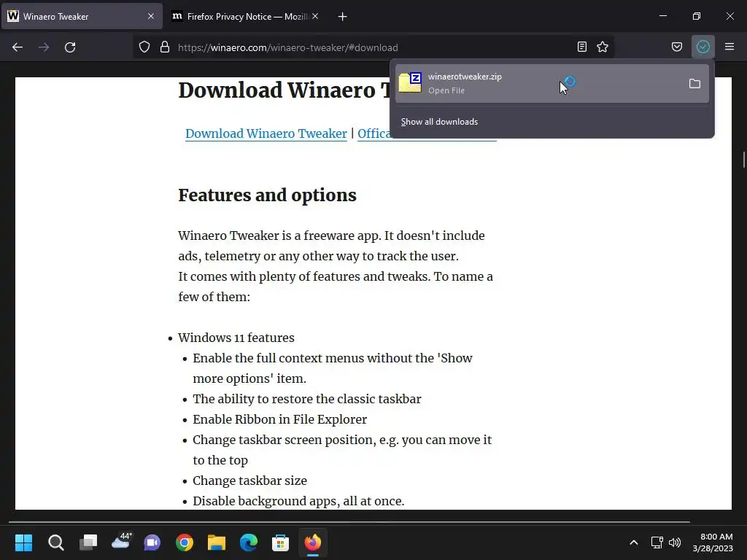Open File Explorer from taskbar
The image size is (747, 560).
click(216, 542)
